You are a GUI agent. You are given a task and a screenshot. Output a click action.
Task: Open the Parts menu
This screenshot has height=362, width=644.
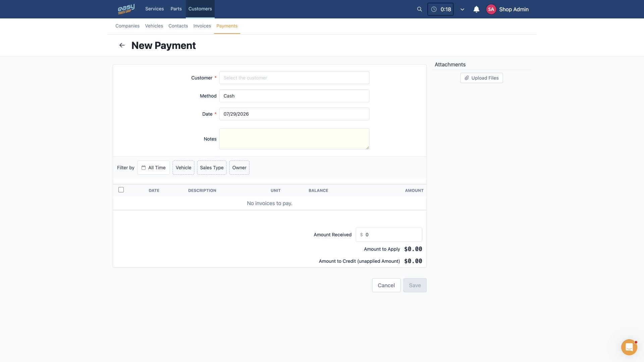[x=176, y=9]
